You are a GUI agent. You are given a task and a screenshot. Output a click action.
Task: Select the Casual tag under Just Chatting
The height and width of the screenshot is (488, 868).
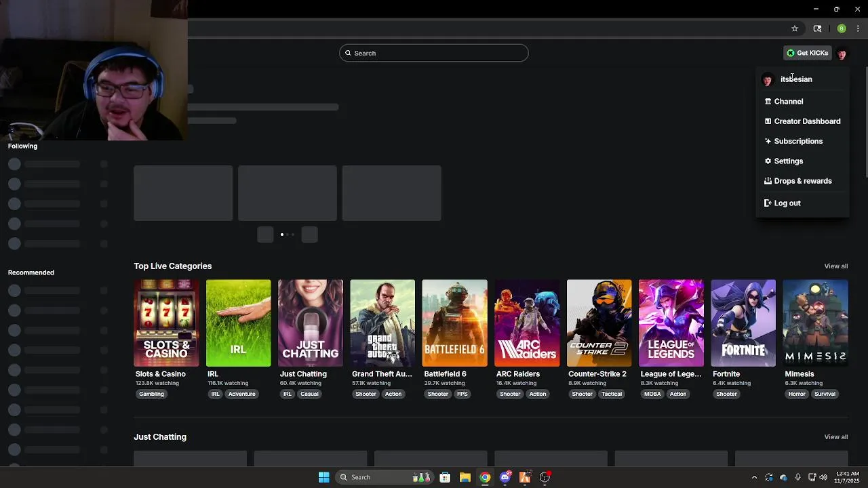coord(309,394)
